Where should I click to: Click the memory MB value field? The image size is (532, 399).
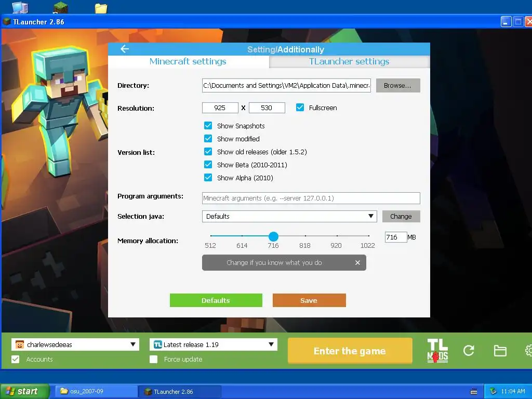pyautogui.click(x=396, y=237)
